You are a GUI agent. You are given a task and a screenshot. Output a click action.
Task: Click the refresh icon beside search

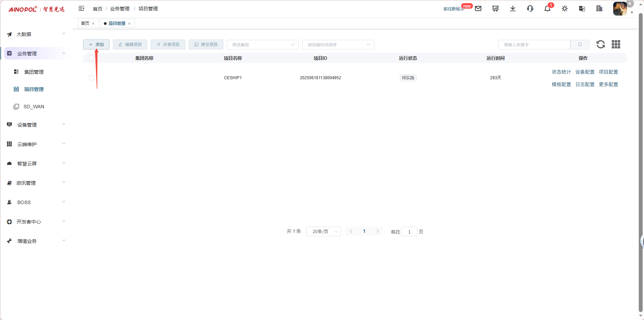tap(601, 44)
